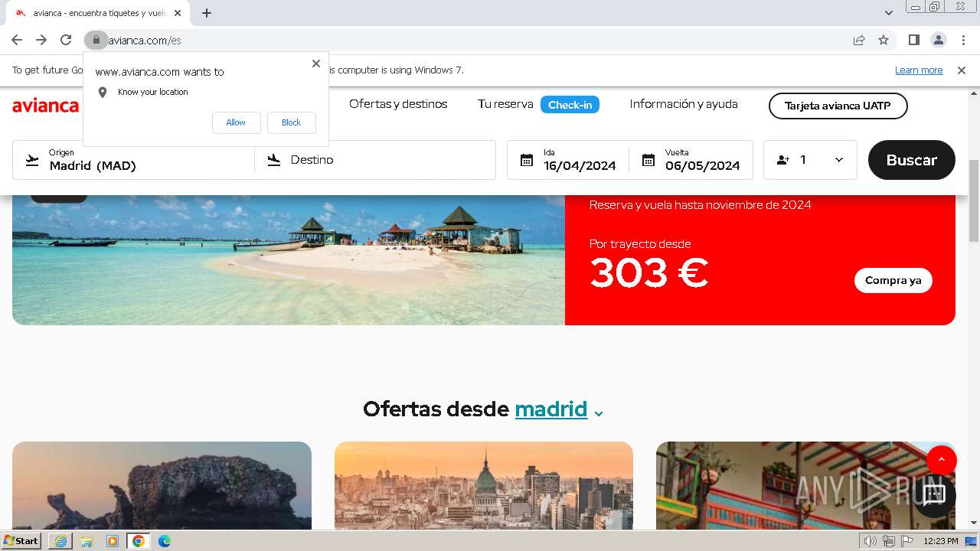Open Action Center flag in tray

point(906,541)
